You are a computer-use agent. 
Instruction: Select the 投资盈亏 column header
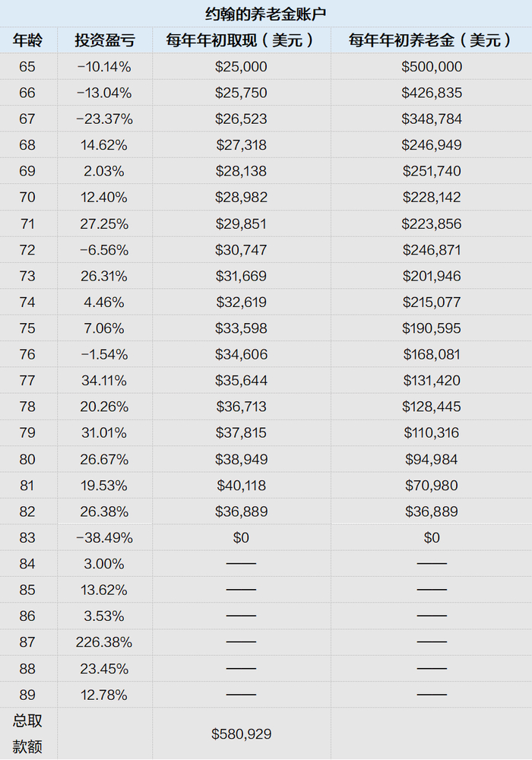click(104, 40)
